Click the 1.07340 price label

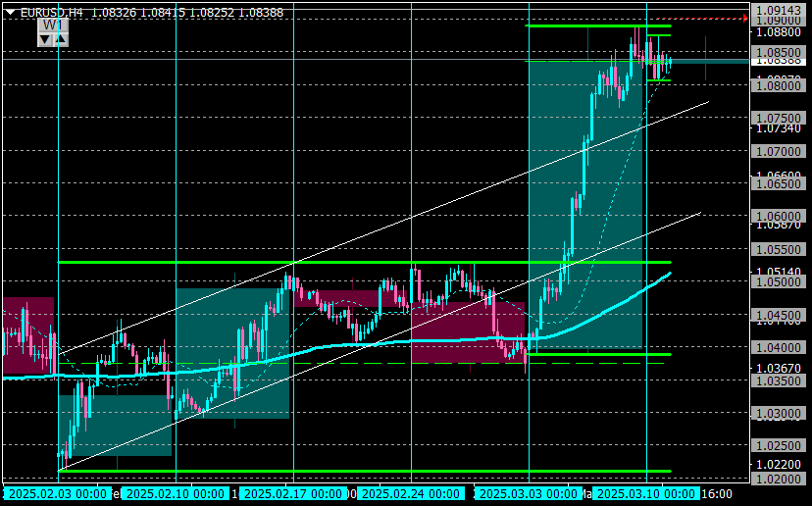779,127
